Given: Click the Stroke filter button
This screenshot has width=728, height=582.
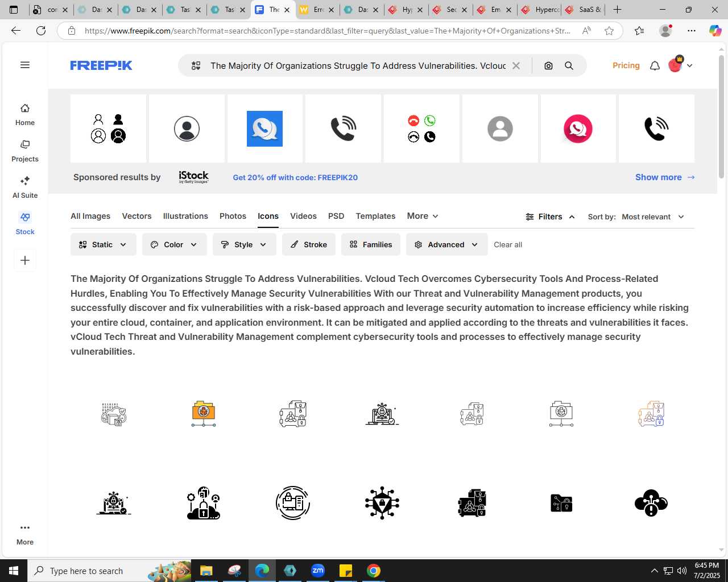Looking at the screenshot, I should pos(309,244).
